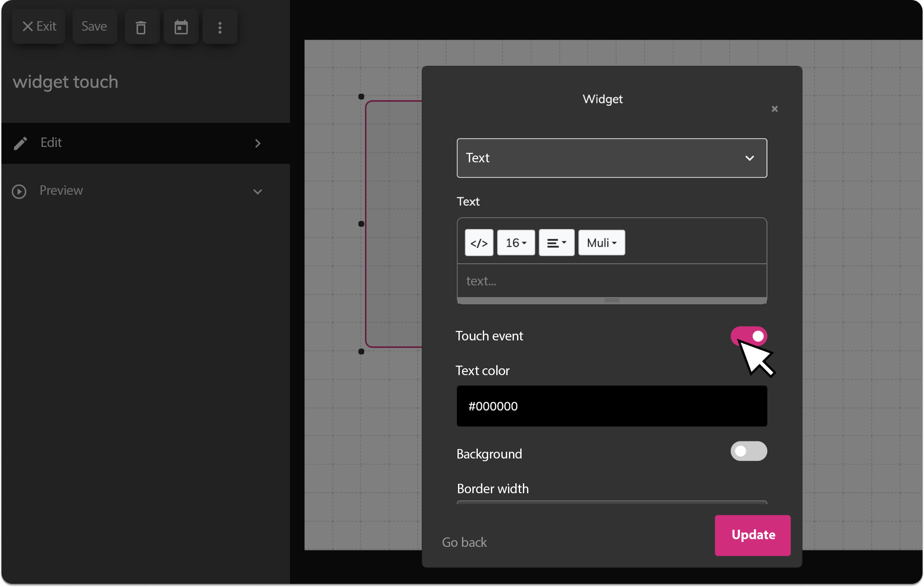Close the Widget dialog with the X
The image size is (924, 587).
(774, 109)
